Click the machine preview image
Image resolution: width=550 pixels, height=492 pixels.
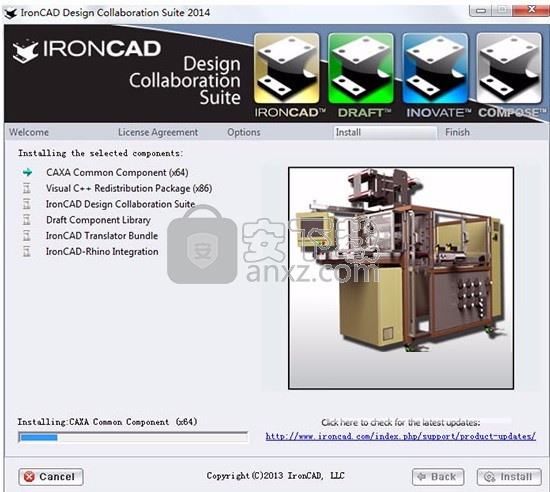pyautogui.click(x=401, y=278)
